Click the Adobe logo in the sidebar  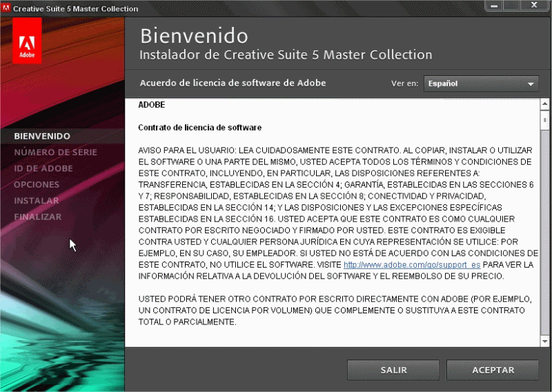pos(27,41)
